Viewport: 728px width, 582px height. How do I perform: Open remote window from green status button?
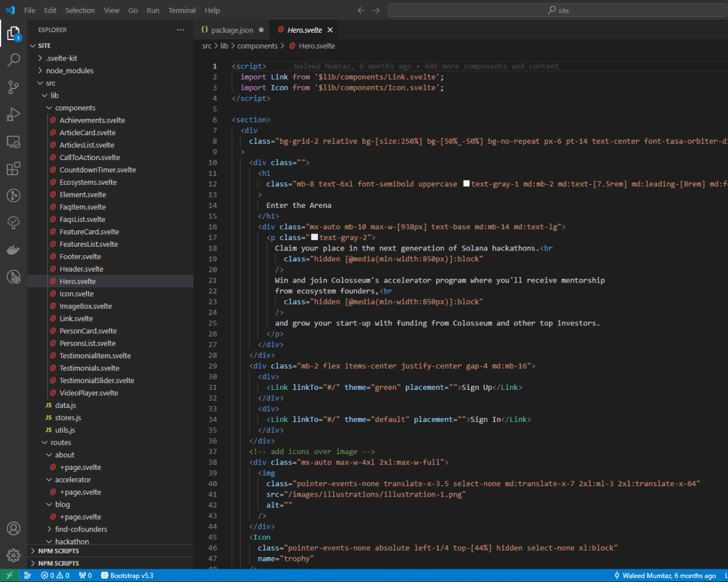tap(10, 575)
